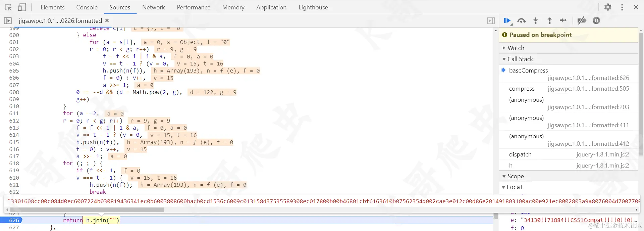Switch to the Elements tab
This screenshot has width=644, height=231.
52,7
